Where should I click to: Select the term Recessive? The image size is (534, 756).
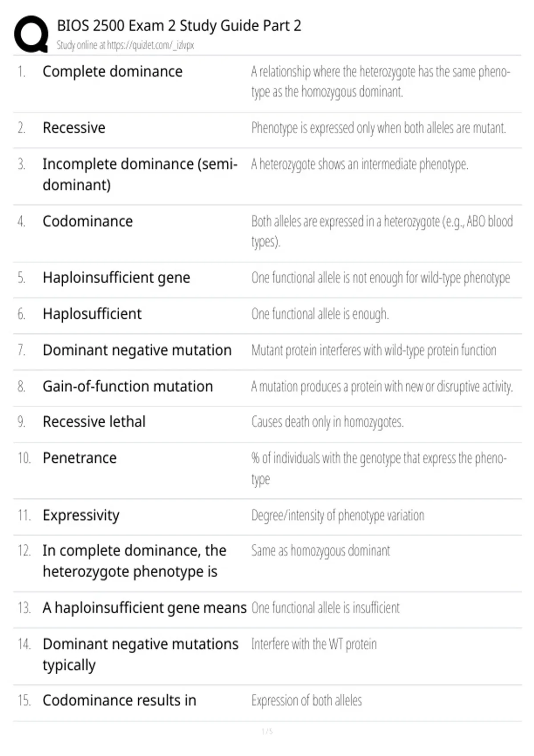tap(74, 128)
